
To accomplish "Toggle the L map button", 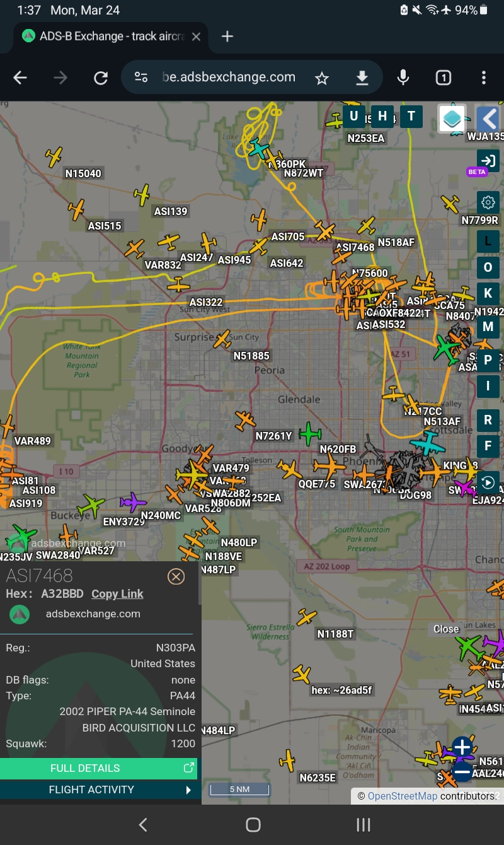I will pos(488,241).
